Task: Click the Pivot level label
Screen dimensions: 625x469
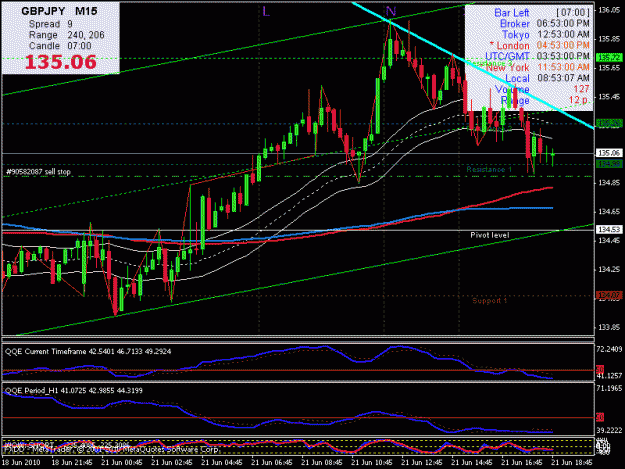Action: point(489,235)
